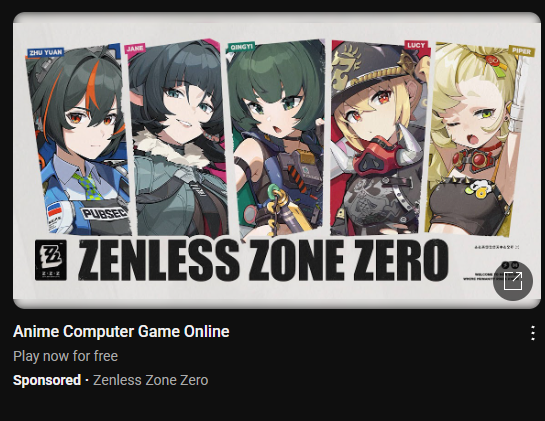Click the PUBSEC badge on the vest
Viewport: 545px width, 421px height.
[104, 213]
